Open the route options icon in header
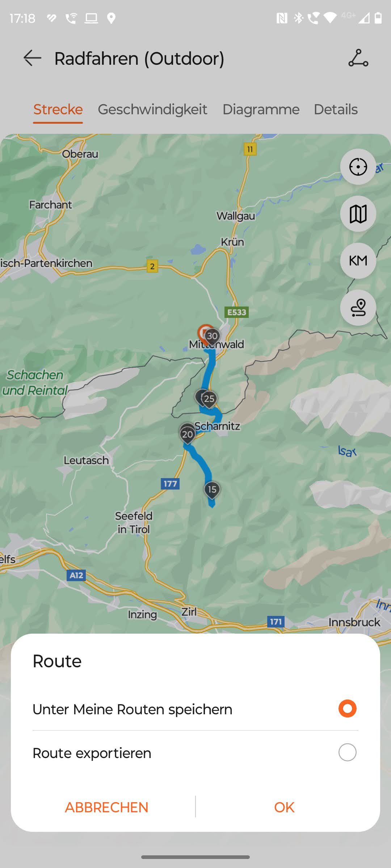The image size is (391, 868). click(x=358, y=58)
